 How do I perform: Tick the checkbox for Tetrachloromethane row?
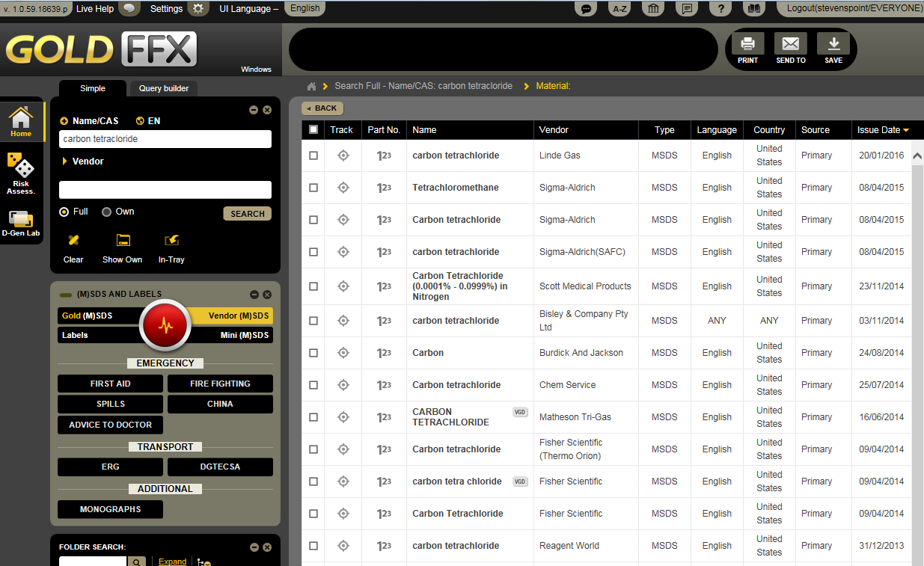[x=313, y=188]
